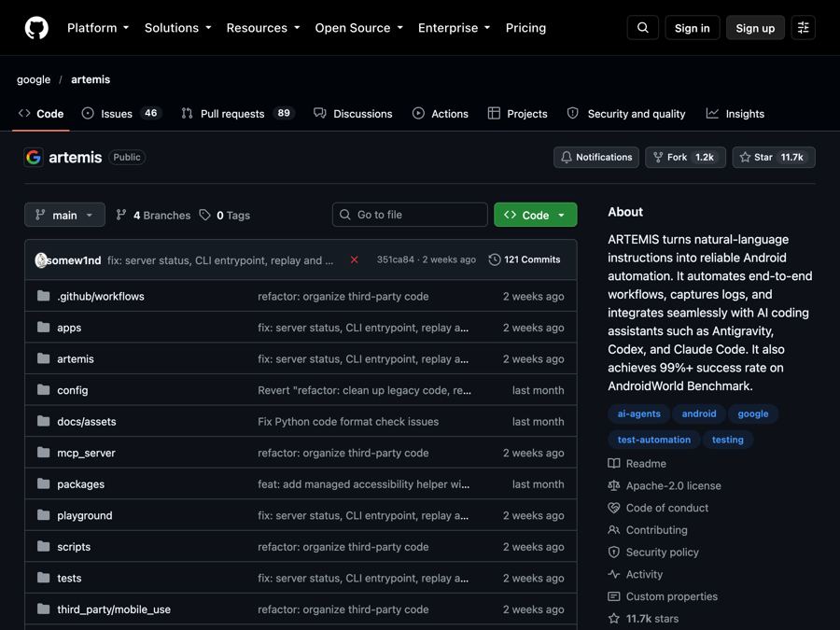This screenshot has width=840, height=630.
Task: Open the Insights tab
Action: pos(735,114)
